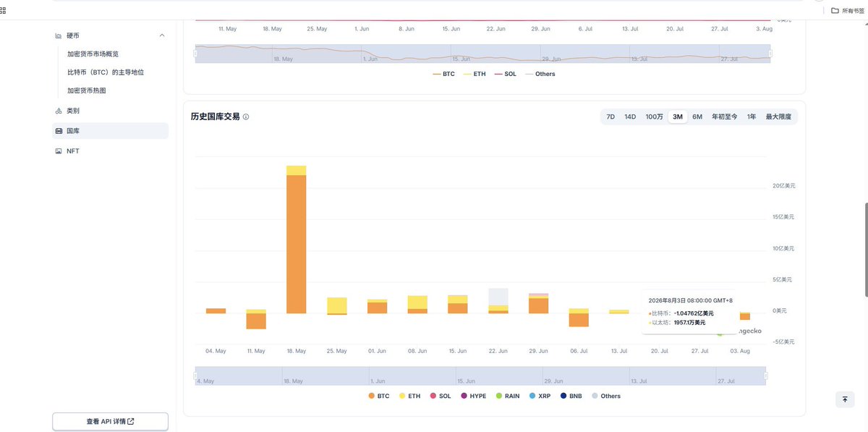Click the 类别 category icon
This screenshot has height=432, width=868.
(59, 111)
